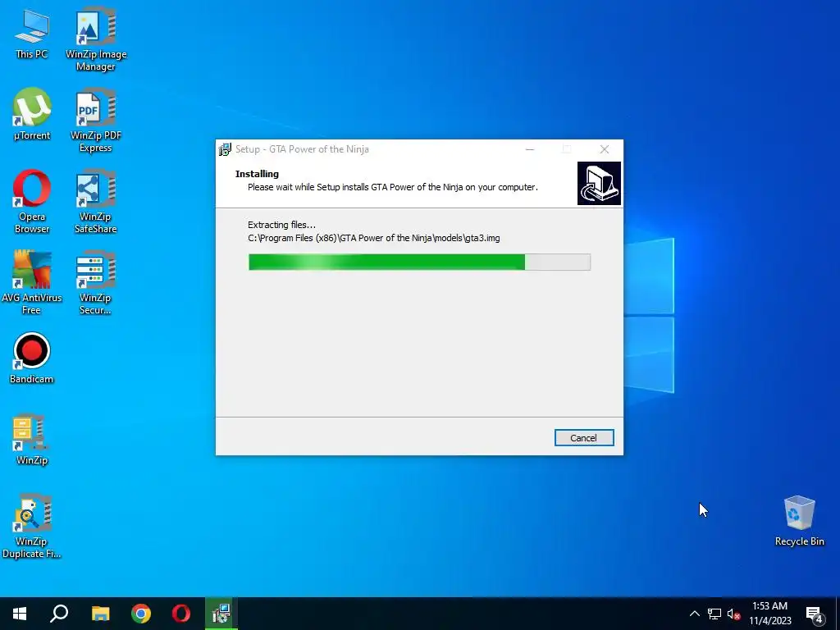Open the notification center with 4 notifications
This screenshot has height=630, width=840.
tap(815, 614)
